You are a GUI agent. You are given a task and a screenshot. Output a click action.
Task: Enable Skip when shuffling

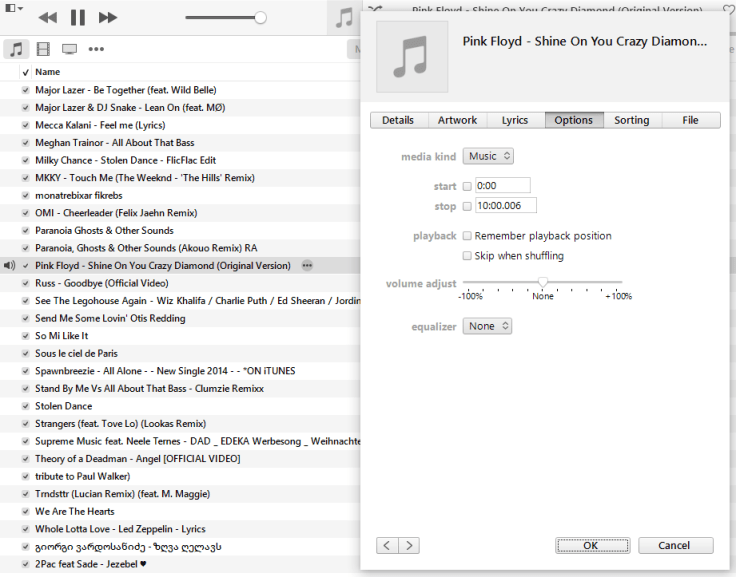(x=468, y=256)
